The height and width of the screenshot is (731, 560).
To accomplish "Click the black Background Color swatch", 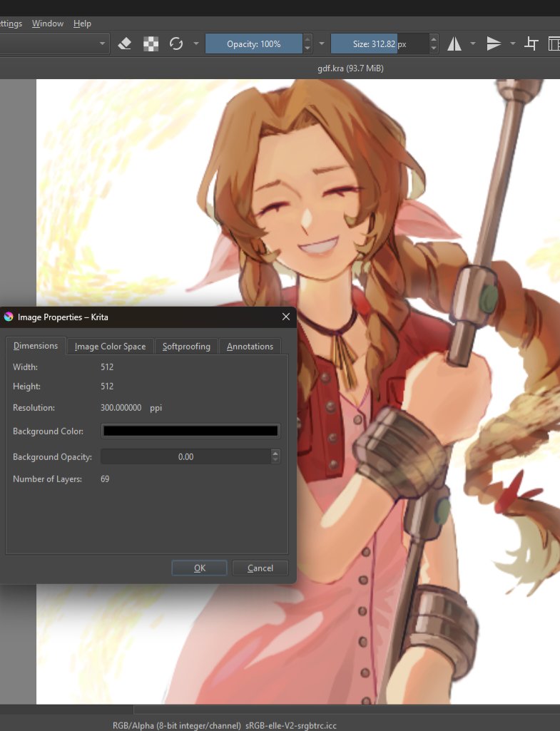I will [190, 431].
